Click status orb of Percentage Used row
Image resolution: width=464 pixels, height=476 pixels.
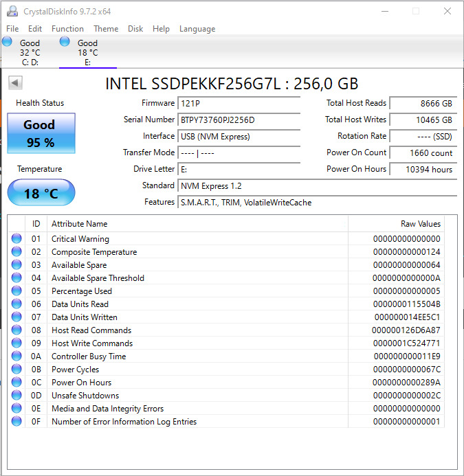tap(16, 291)
